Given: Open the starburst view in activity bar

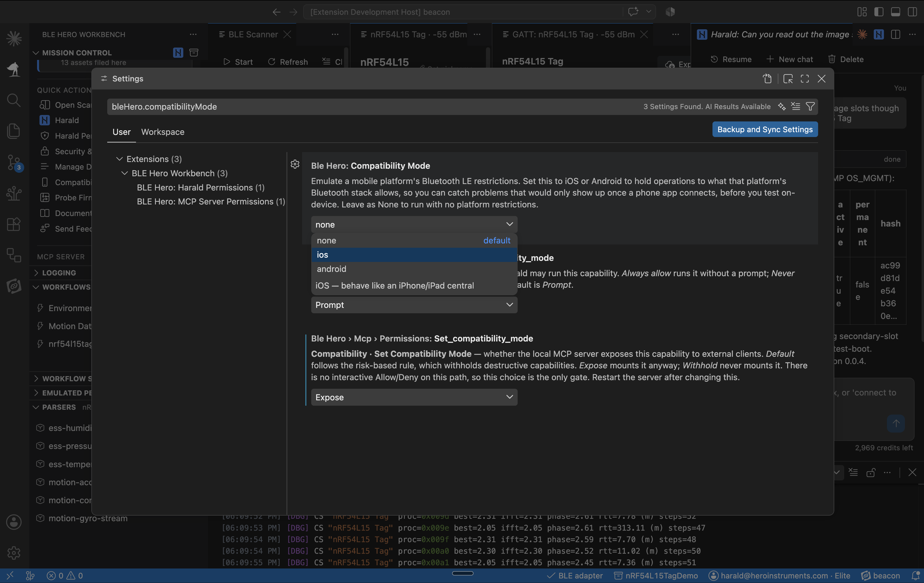Looking at the screenshot, I should pos(14,38).
